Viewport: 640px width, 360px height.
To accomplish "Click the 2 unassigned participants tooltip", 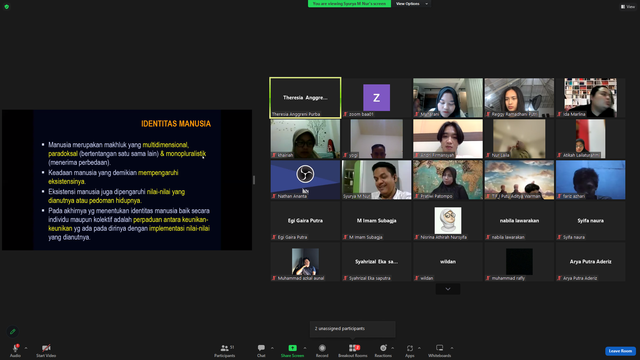I will pyautogui.click(x=353, y=329).
